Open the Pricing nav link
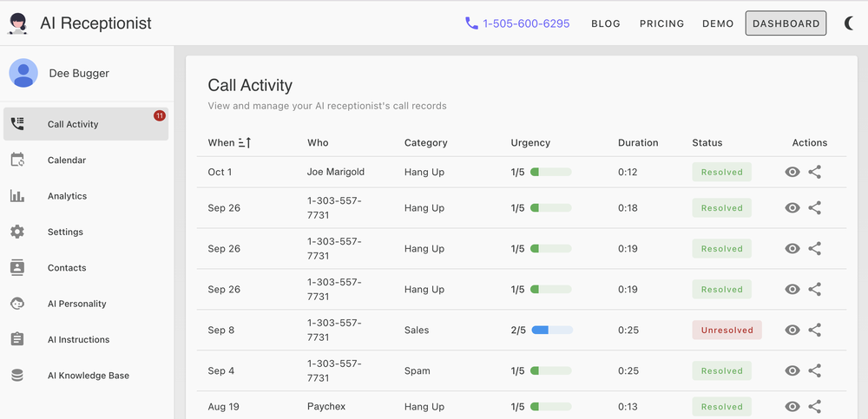The width and height of the screenshot is (868, 419). coord(661,23)
